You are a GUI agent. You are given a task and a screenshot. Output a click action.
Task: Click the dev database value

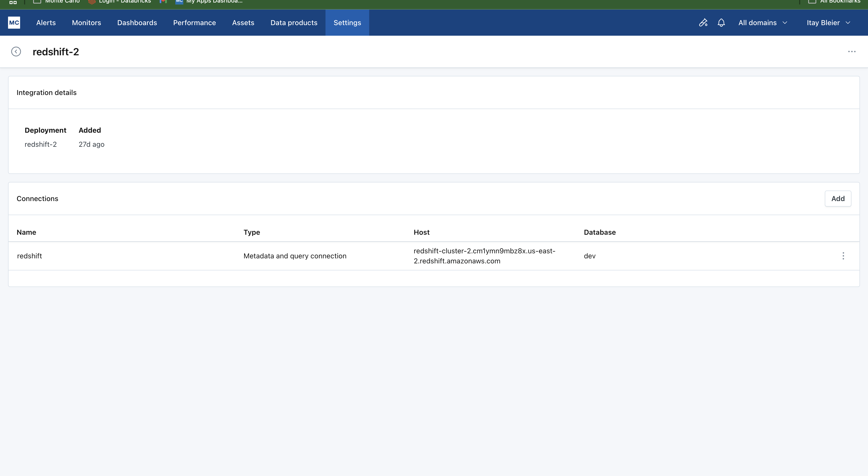(589, 256)
